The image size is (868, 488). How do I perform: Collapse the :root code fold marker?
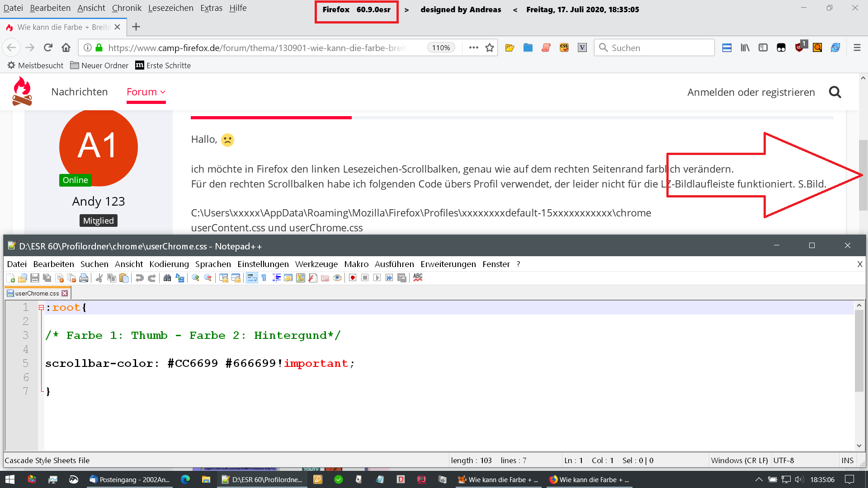(41, 308)
